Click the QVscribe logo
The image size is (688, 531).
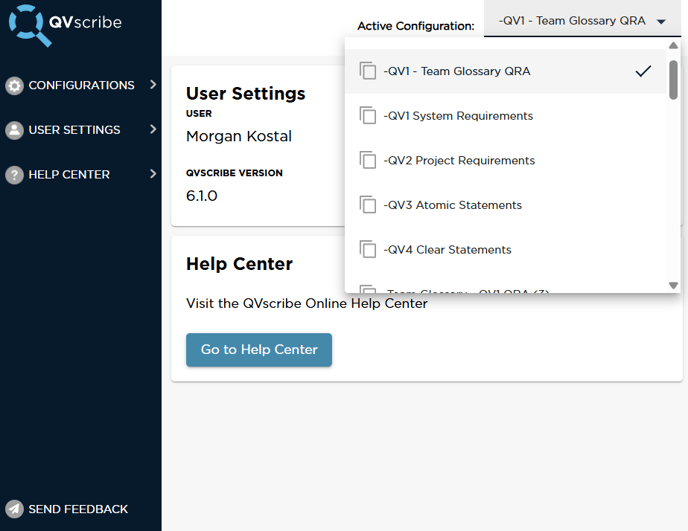click(x=65, y=25)
